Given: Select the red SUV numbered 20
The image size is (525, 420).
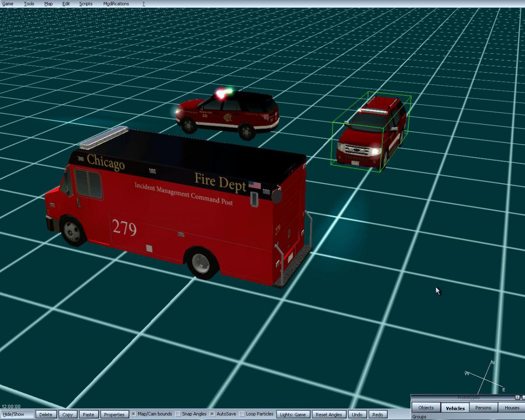Looking at the screenshot, I should click(227, 114).
